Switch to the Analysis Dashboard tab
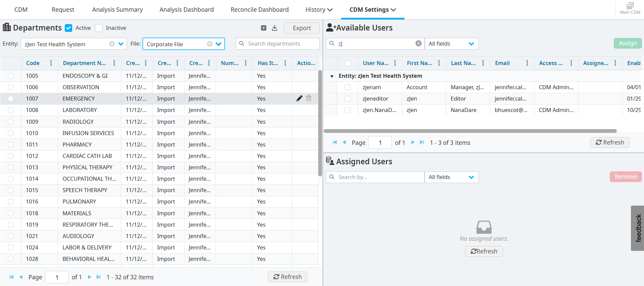This screenshot has width=644, height=286. [186, 10]
